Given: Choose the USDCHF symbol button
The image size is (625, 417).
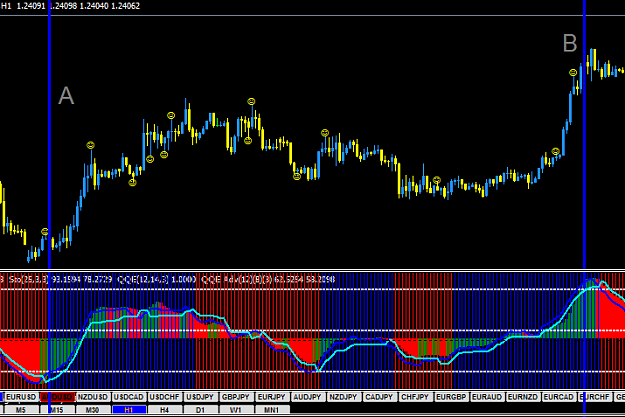Looking at the screenshot, I should tap(165, 397).
